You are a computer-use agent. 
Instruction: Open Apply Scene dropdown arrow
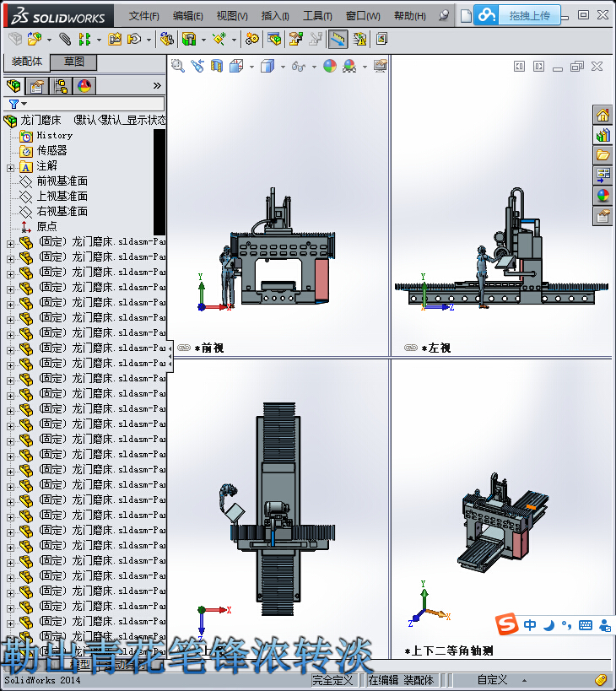[365, 67]
